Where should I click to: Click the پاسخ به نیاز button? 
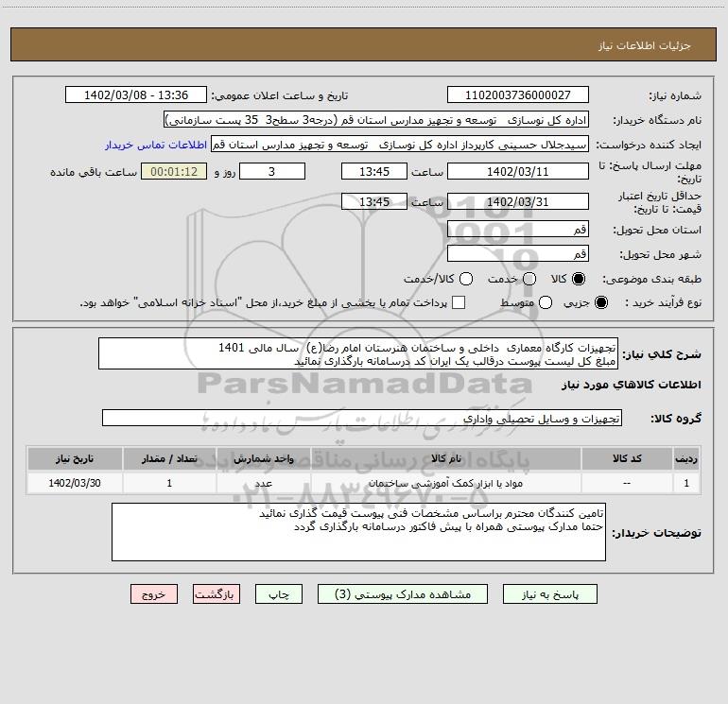[549, 594]
